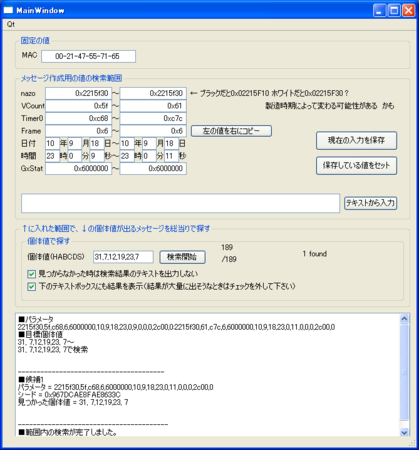This screenshot has width=419, height=450.
Task: Minimize the MainWindow window
Action: point(379,10)
